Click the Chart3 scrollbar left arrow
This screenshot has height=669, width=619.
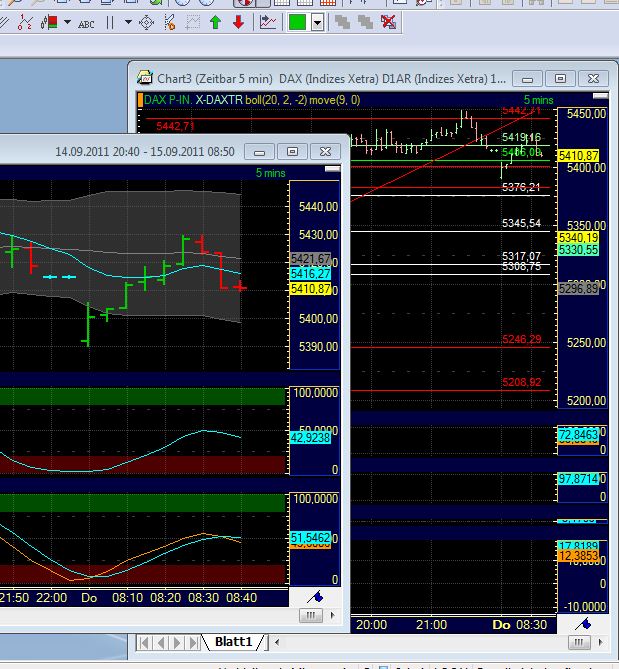[x=277, y=642]
